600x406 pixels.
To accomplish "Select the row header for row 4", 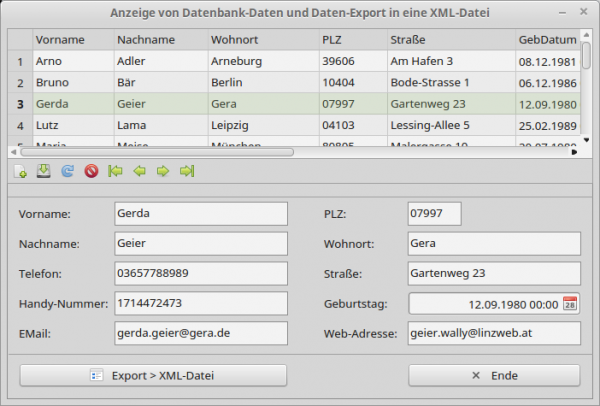I will (x=20, y=126).
